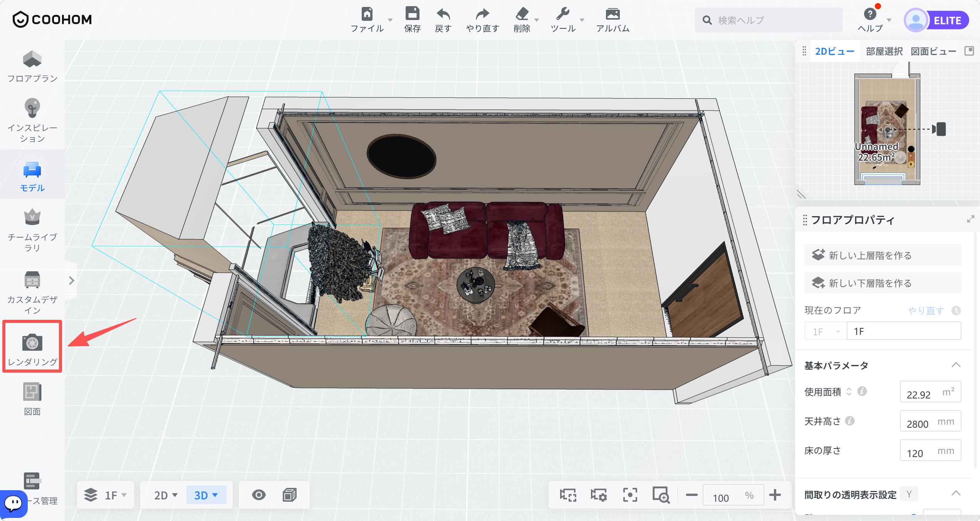Collapse the 基本パラメータ section
This screenshot has height=521, width=980.
[x=956, y=365]
